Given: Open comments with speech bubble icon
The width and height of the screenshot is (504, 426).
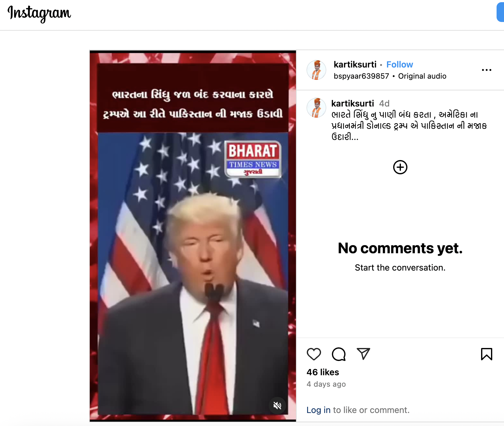Looking at the screenshot, I should click(x=339, y=354).
